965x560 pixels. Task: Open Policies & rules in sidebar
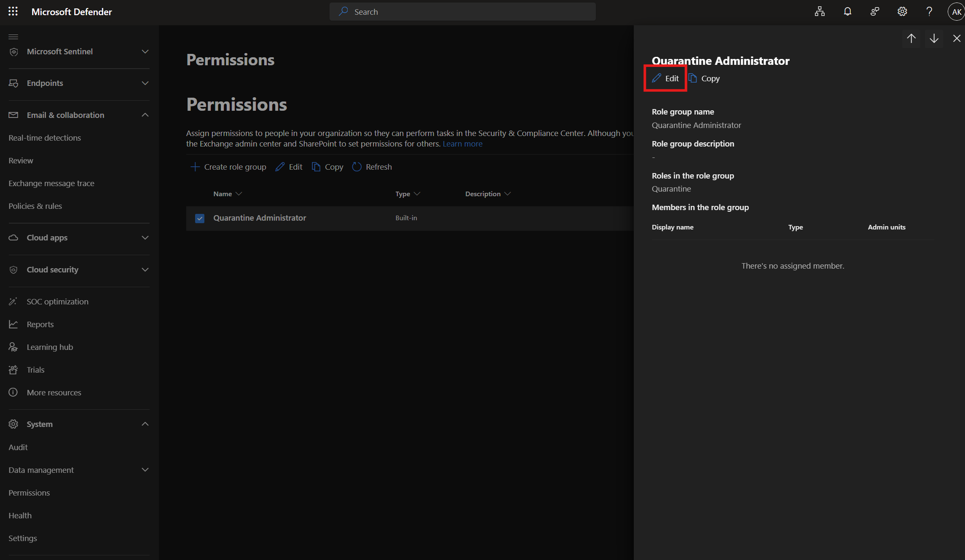tap(35, 206)
